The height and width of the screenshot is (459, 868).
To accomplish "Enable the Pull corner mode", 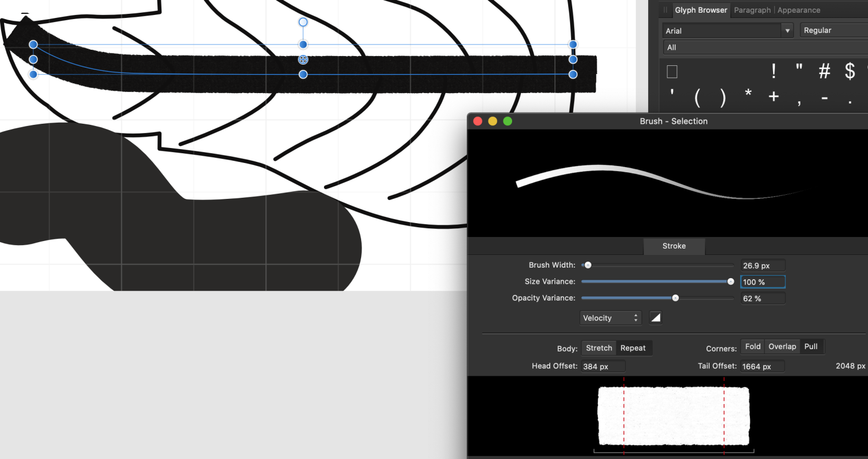I will coord(811,346).
